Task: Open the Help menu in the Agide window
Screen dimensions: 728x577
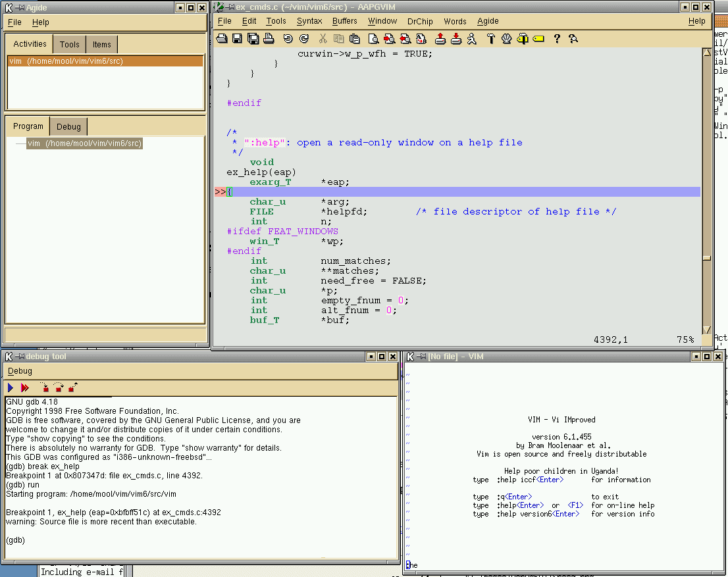Action: click(40, 22)
